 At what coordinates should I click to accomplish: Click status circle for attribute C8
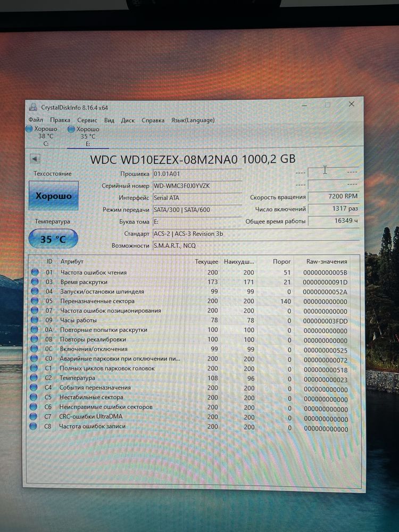(33, 426)
